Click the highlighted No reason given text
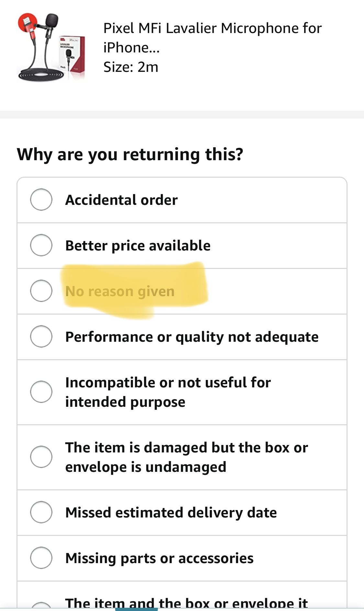364x611 pixels. coord(120,291)
